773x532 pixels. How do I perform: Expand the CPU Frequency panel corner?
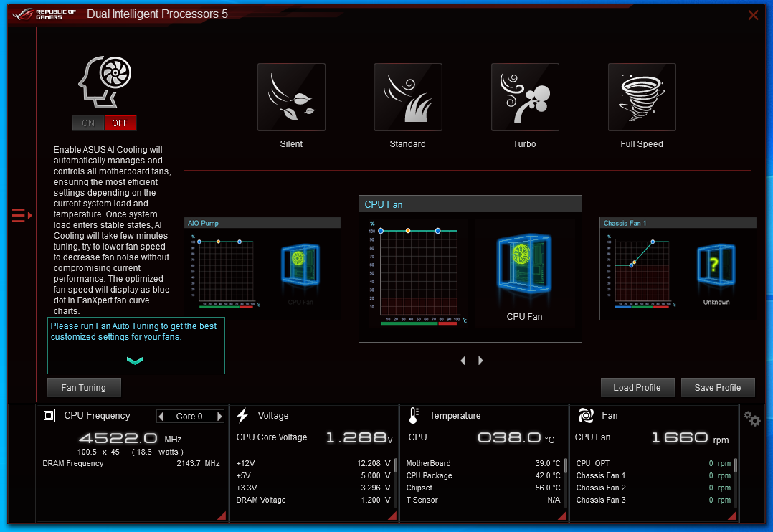222,516
